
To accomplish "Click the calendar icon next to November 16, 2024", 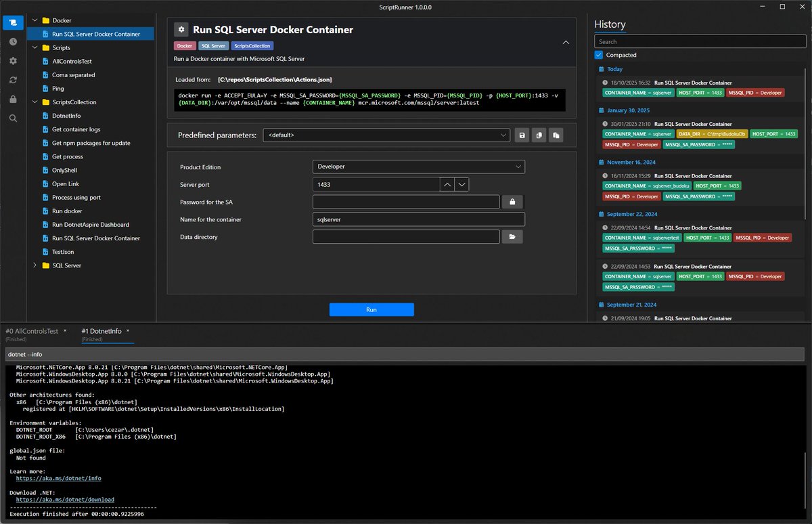I will [602, 162].
